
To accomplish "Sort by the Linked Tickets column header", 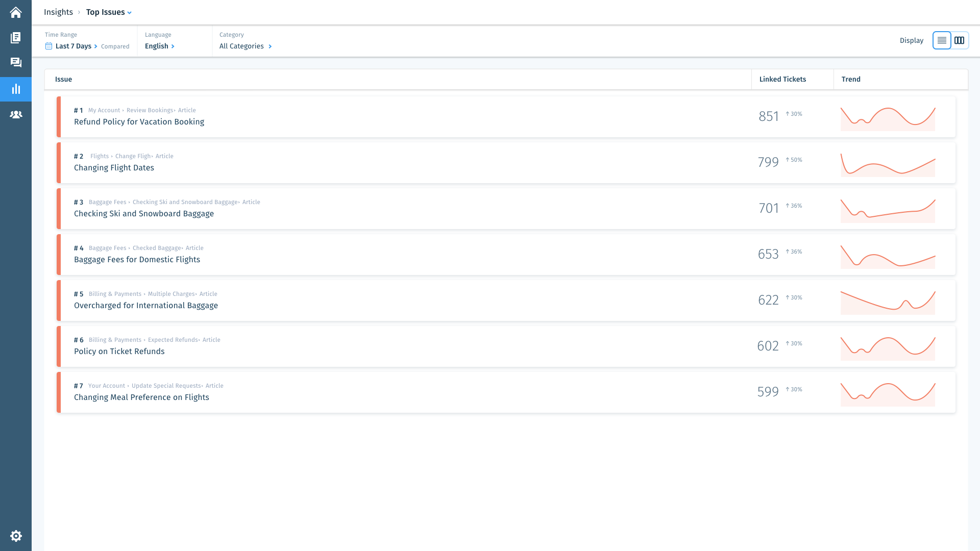I will point(782,79).
